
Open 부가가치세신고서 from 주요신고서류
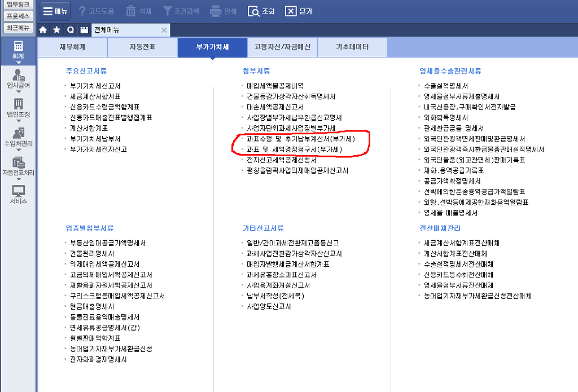[95, 86]
